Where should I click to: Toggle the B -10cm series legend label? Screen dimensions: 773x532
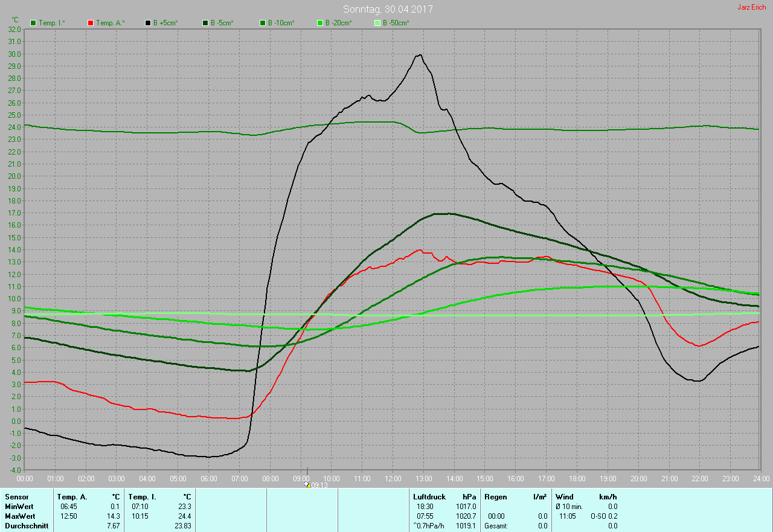click(x=281, y=23)
